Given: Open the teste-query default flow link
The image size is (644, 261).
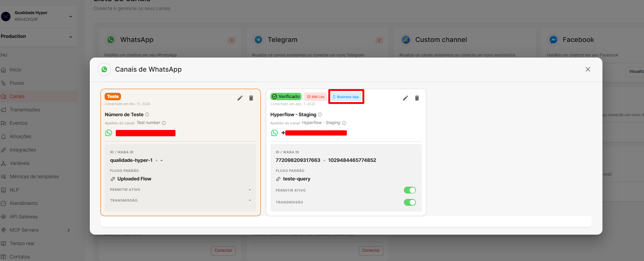Looking at the screenshot, I should [x=296, y=179].
